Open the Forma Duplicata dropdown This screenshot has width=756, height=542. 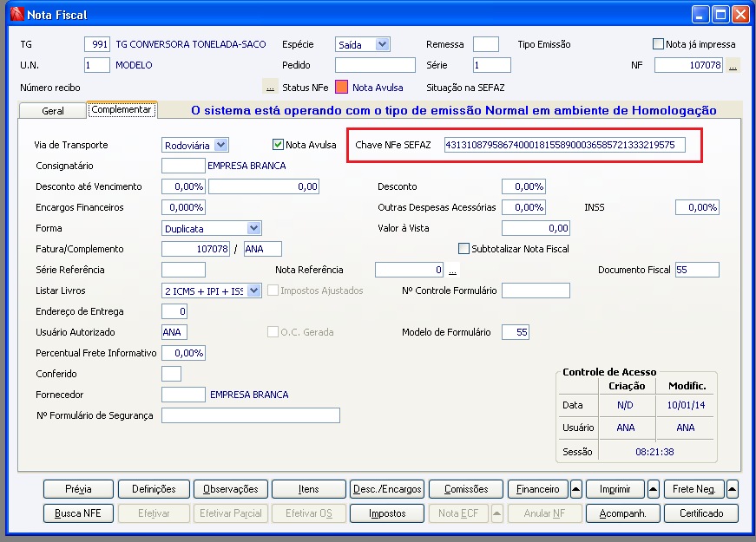[x=253, y=228]
